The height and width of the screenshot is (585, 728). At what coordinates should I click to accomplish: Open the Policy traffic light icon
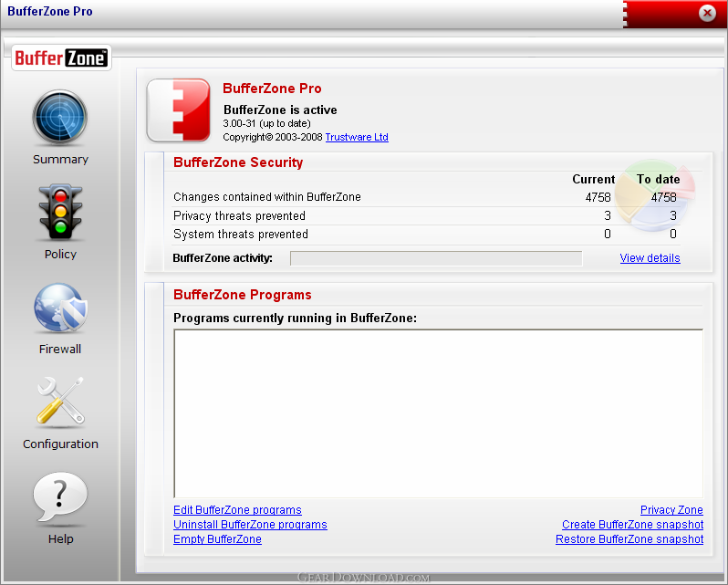(60, 212)
